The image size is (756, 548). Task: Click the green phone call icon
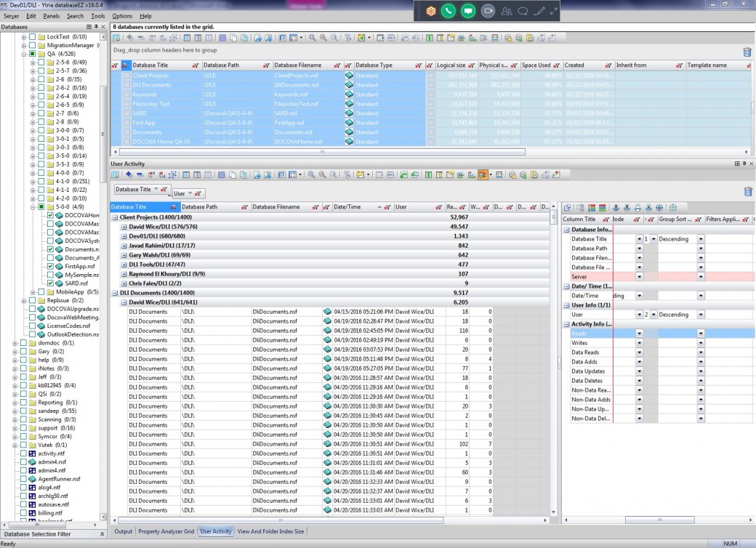pos(449,11)
